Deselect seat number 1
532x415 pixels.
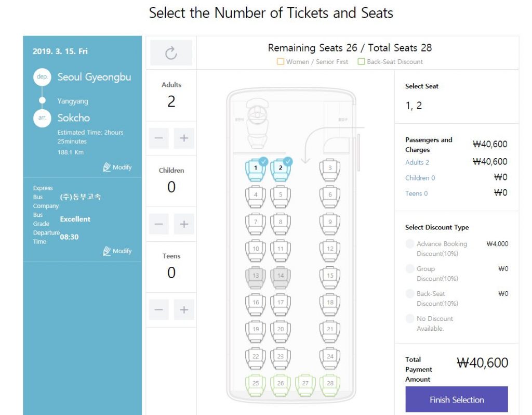pos(255,170)
